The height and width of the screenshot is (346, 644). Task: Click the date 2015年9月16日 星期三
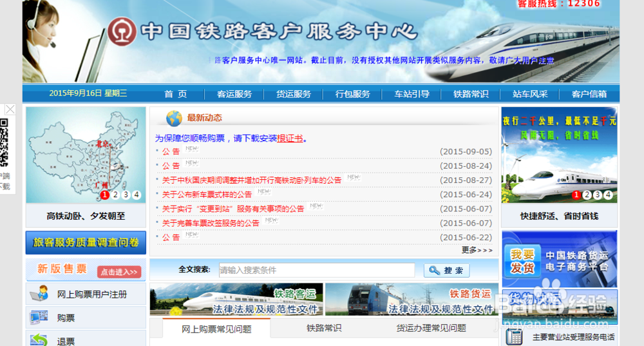point(88,93)
